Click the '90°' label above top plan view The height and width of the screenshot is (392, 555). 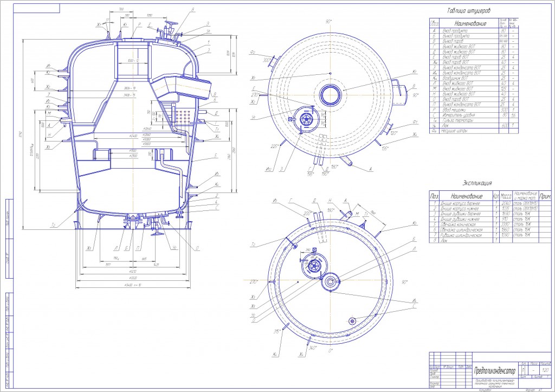click(328, 22)
